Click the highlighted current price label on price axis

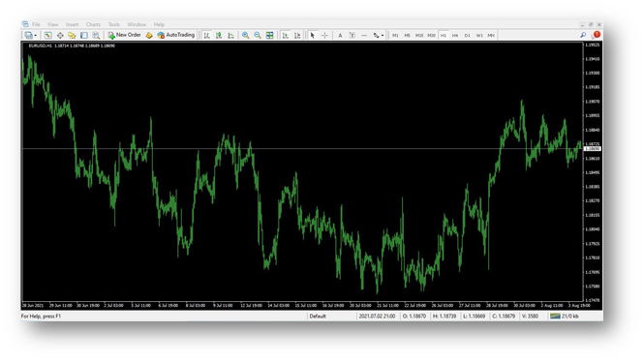click(593, 149)
